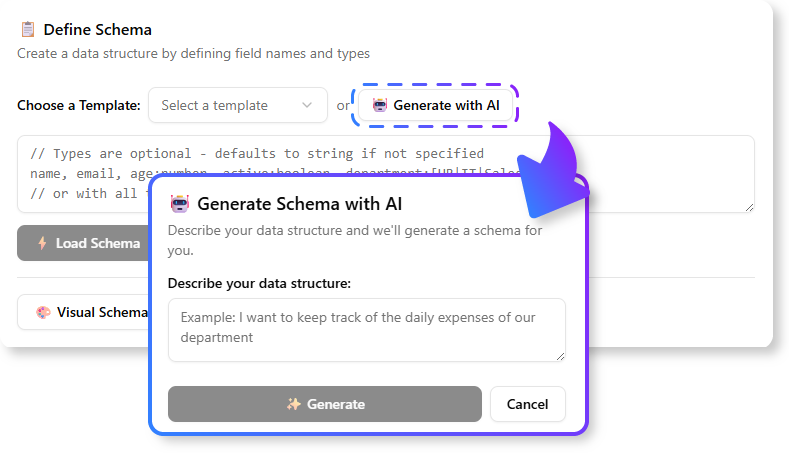Focus the data structure description text box
789x453 pixels.
(366, 329)
